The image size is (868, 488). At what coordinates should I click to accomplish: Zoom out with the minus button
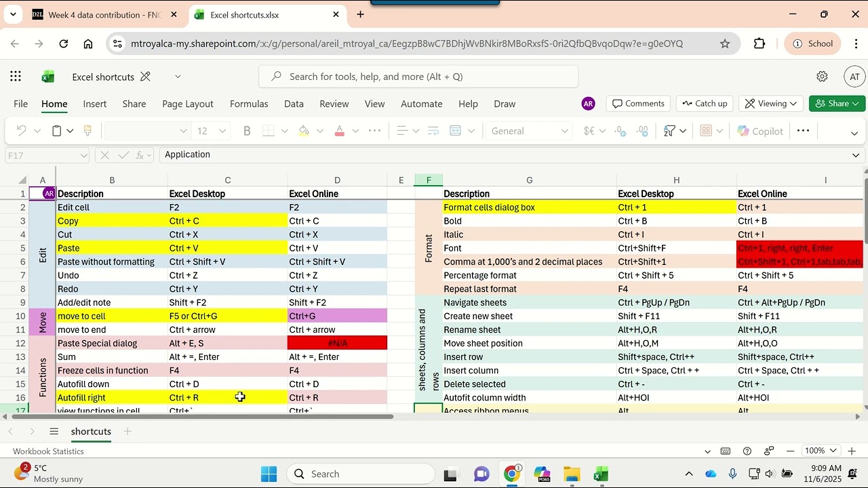point(790,451)
